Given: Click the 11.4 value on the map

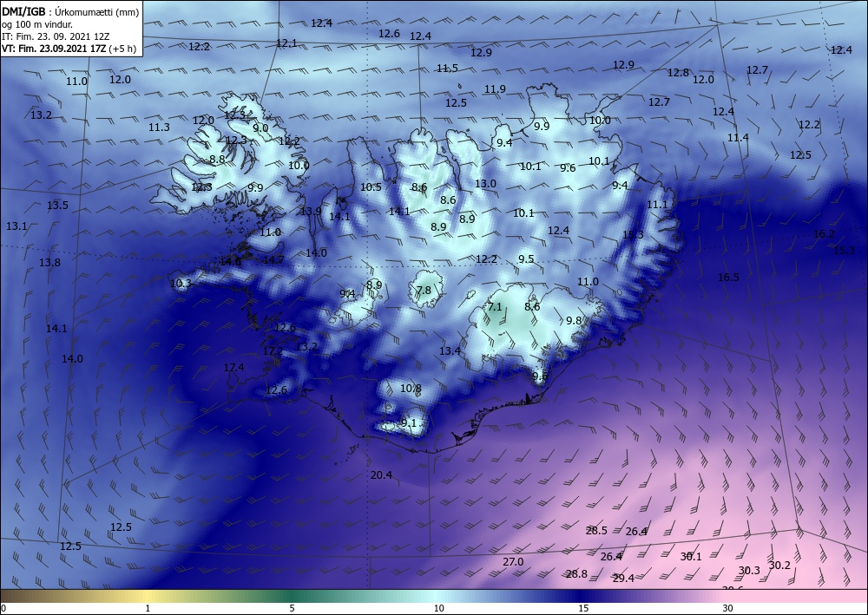Looking at the screenshot, I should point(738,138).
